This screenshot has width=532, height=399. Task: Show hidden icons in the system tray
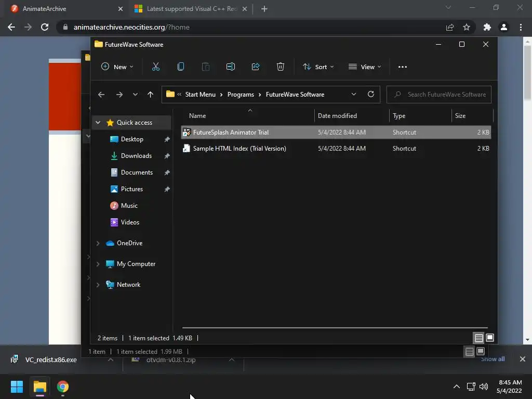point(457,387)
